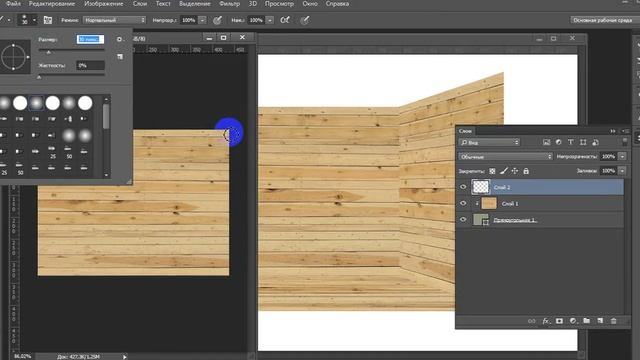Expand layer blend mode Обычные dropdown
The image size is (640, 360).
(505, 156)
